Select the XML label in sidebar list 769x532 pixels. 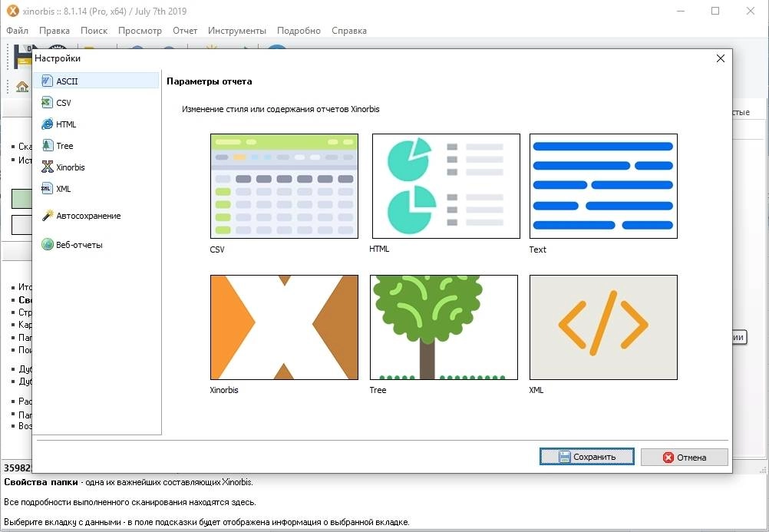[63, 189]
